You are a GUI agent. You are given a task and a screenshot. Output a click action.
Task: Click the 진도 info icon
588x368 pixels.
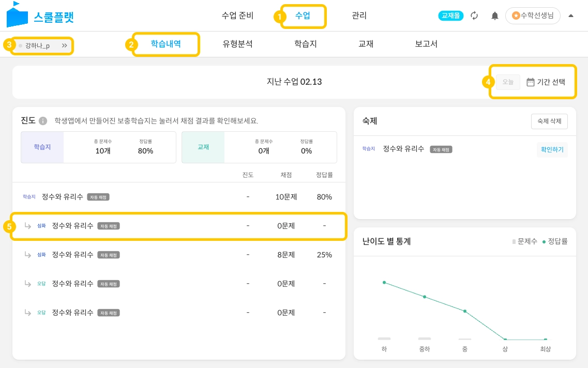tap(43, 121)
